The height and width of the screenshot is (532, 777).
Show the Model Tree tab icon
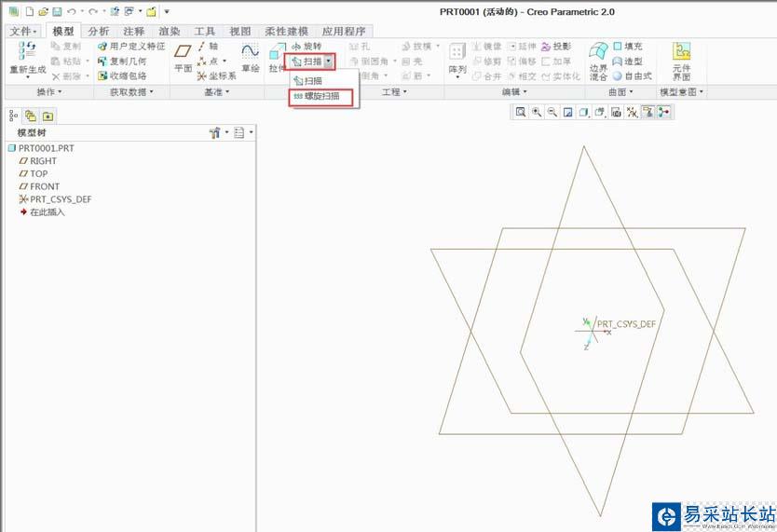tap(14, 116)
